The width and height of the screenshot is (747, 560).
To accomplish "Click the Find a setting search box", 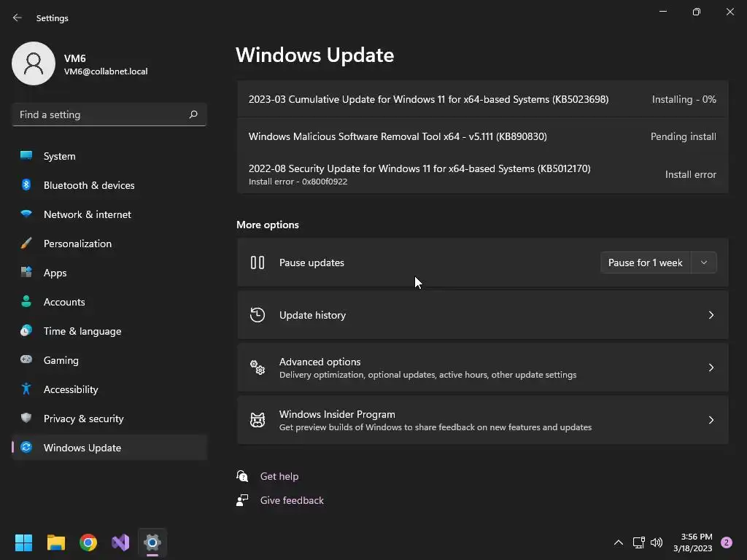I will point(109,114).
